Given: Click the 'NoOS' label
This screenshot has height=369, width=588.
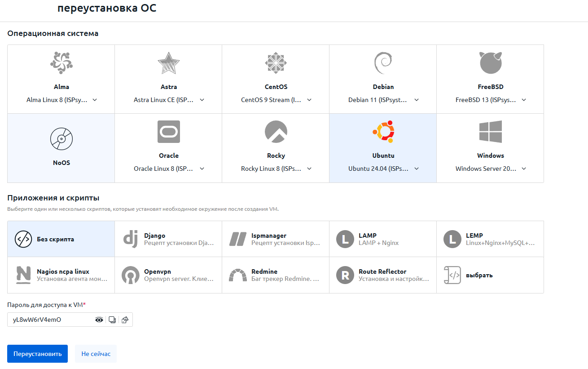Looking at the screenshot, I should [61, 163].
